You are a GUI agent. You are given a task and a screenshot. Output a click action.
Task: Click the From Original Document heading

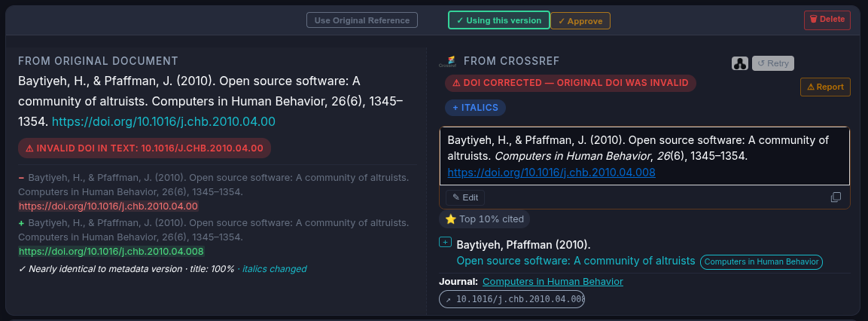coord(98,61)
